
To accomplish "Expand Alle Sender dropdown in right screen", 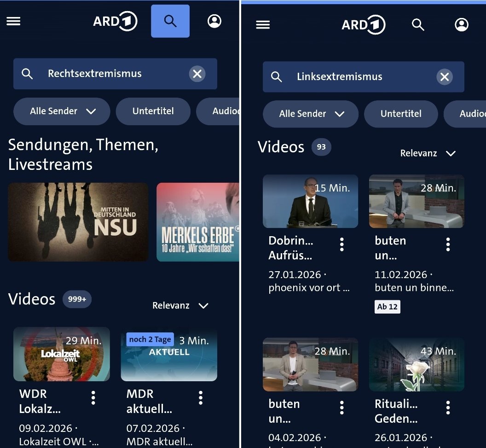I will 311,114.
